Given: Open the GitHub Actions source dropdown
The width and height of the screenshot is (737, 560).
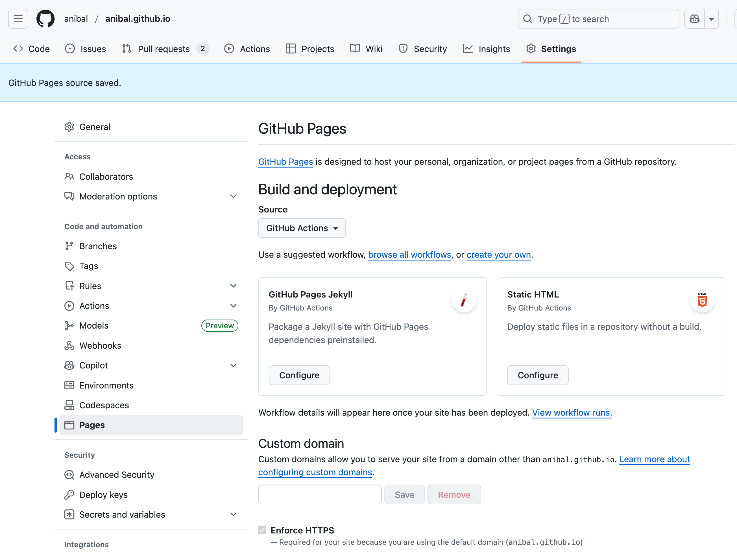Looking at the screenshot, I should 302,228.
